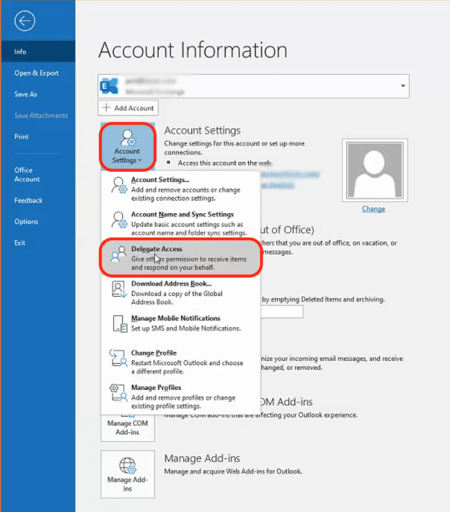Viewport: 450px width, 512px height.
Task: Click the Account Name and Sync icon
Action: [x=119, y=220]
